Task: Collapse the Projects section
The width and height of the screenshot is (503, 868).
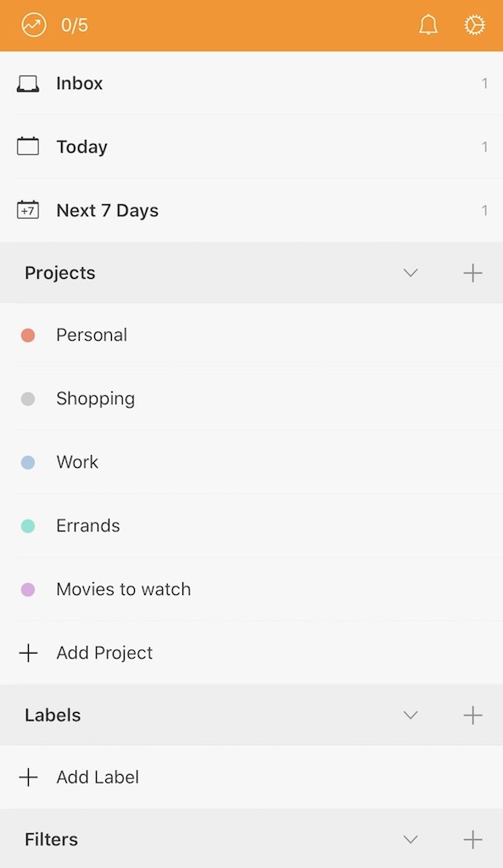Action: (411, 272)
